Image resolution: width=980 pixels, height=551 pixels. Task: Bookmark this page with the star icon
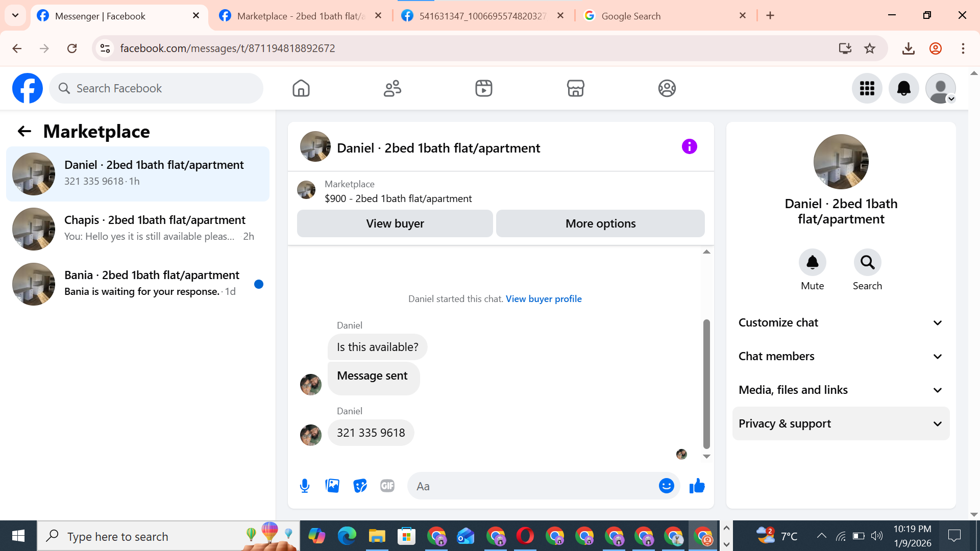coord(870,48)
